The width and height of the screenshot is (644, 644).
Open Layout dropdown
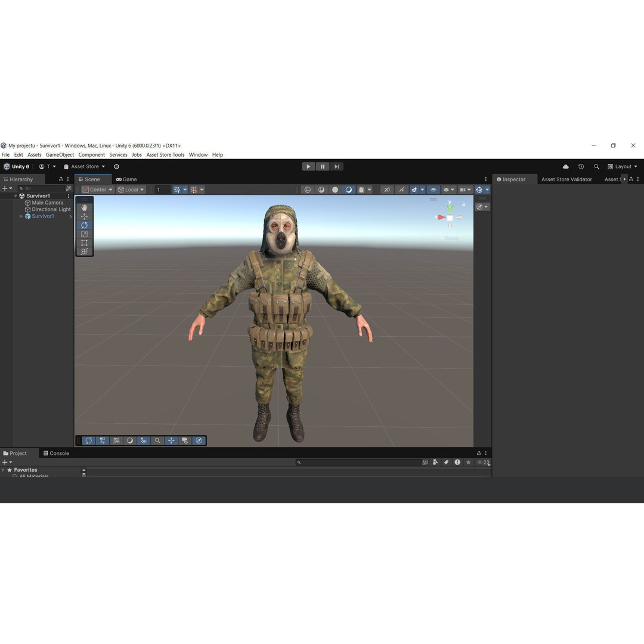pos(623,166)
